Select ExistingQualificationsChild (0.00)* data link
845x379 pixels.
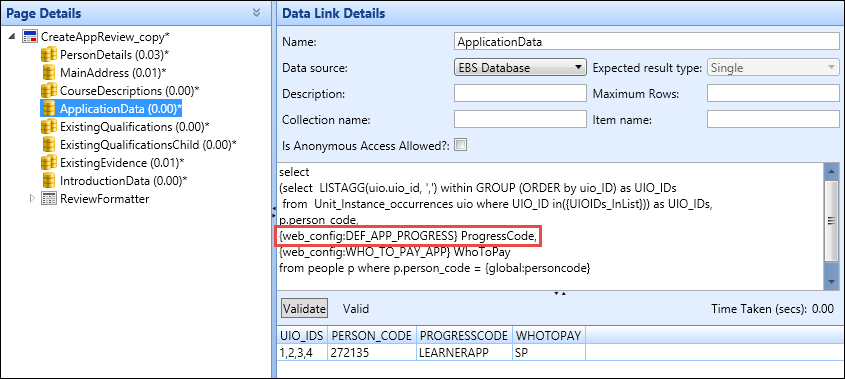pyautogui.click(x=148, y=144)
